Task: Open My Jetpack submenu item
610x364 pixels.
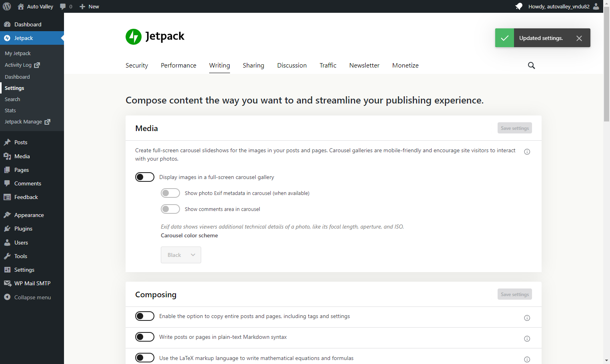Action: (x=18, y=54)
